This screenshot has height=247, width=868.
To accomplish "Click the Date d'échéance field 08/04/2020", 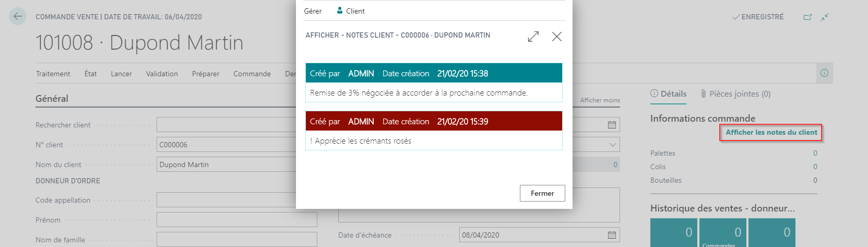I will (539, 235).
